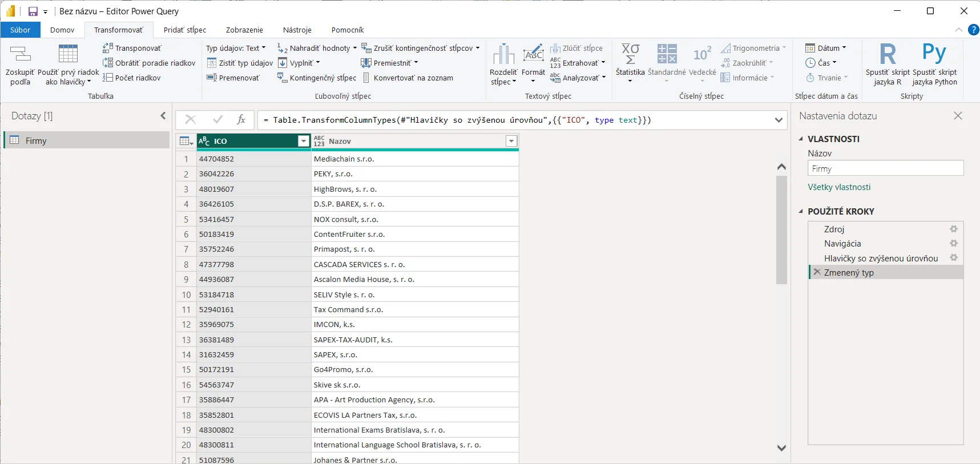
Task: Open settings gear for Zdroj step
Action: (953, 229)
